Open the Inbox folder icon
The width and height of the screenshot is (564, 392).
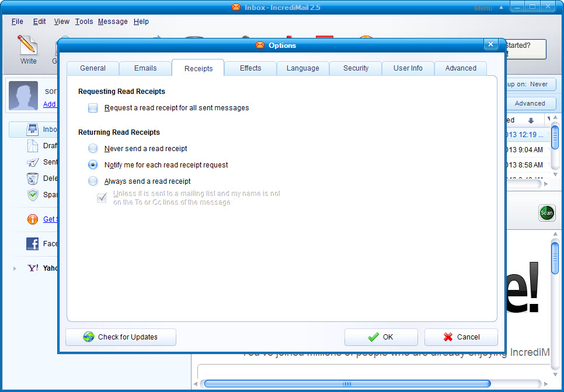tap(32, 129)
